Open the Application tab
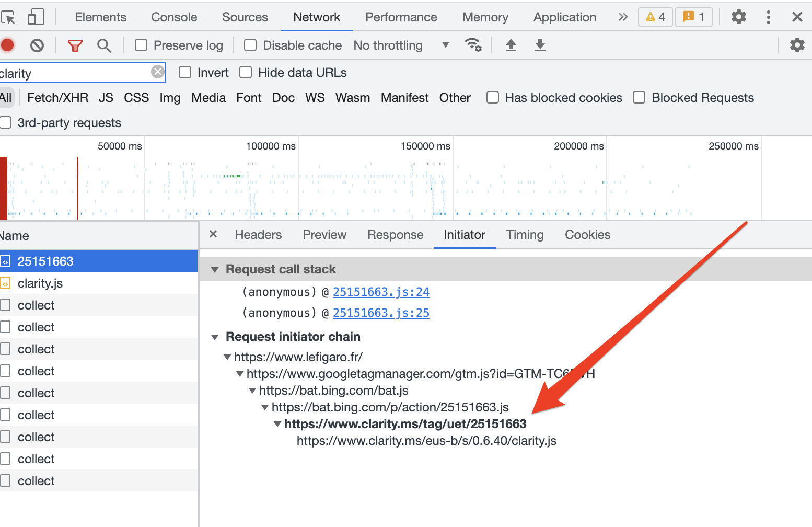 [x=565, y=17]
